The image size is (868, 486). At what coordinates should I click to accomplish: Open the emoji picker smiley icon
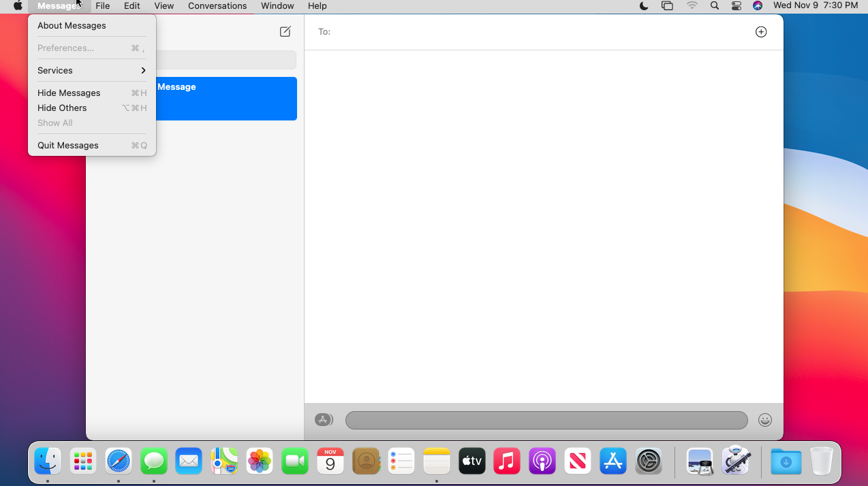(x=765, y=420)
